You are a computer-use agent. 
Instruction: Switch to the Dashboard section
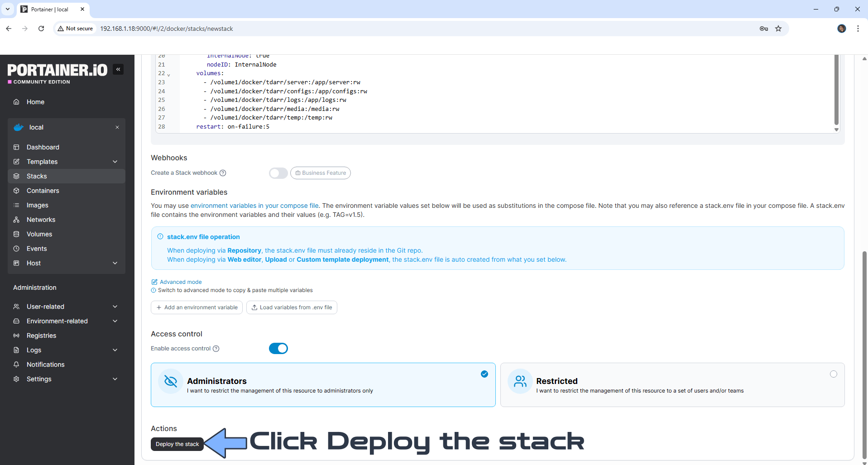click(43, 147)
